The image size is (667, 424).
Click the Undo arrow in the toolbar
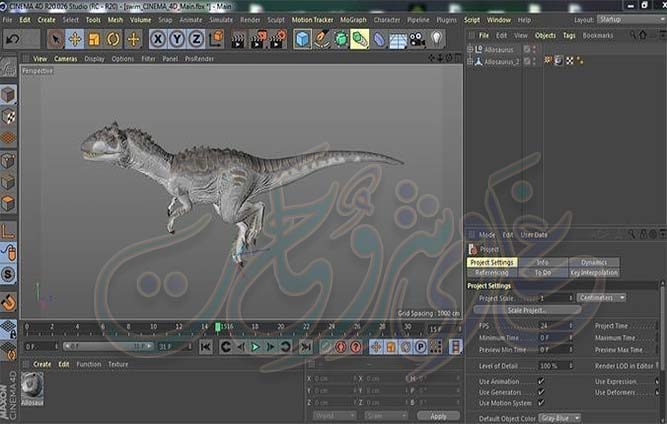click(13, 39)
